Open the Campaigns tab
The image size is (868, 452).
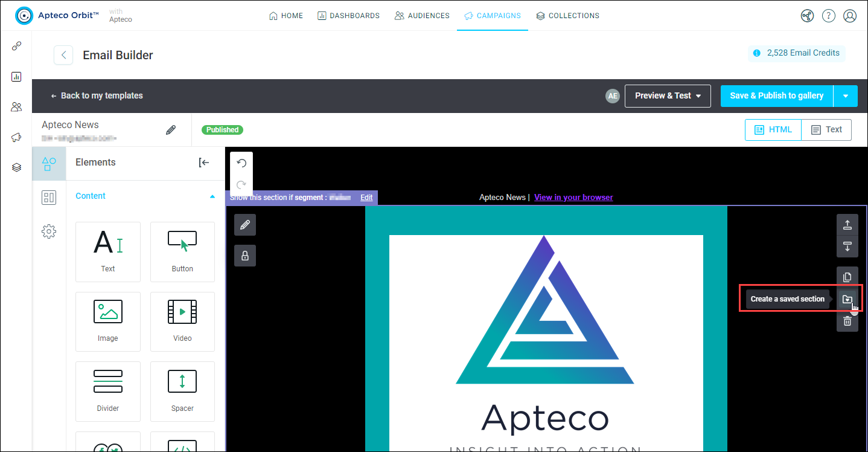493,16
